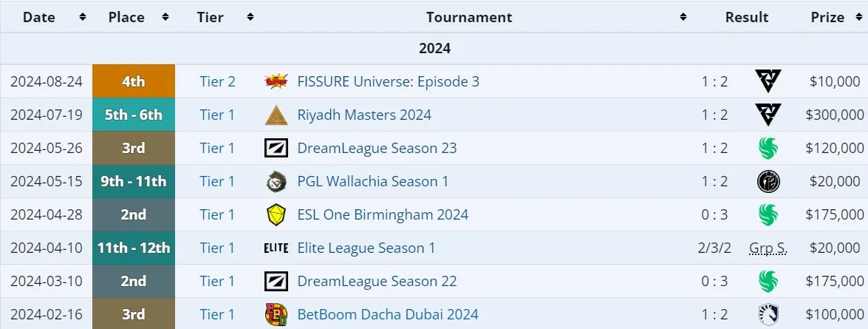
Task: Click the opponent team logo in PGL Wallachia row
Action: point(768,182)
